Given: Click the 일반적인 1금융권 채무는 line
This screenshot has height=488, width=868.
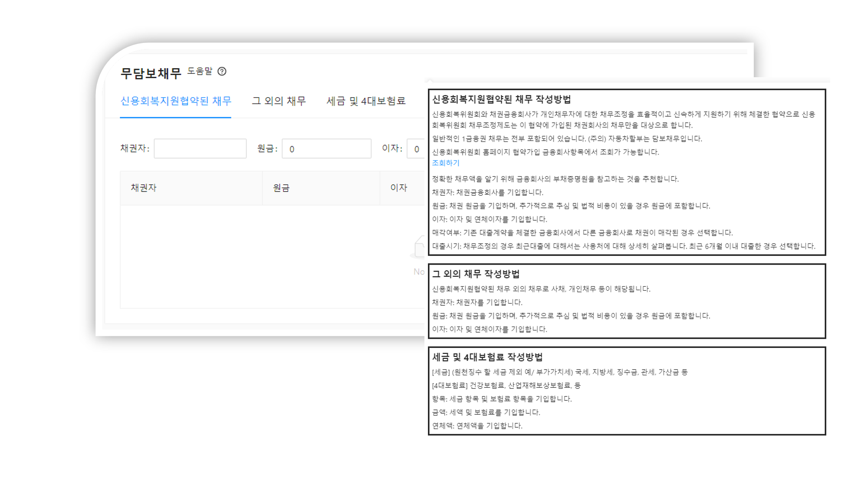Looking at the screenshot, I should tap(567, 139).
